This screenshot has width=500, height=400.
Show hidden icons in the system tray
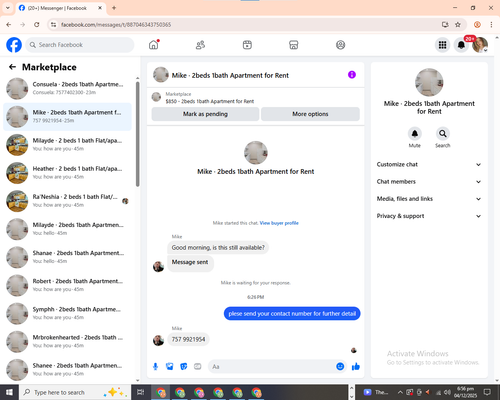400,392
